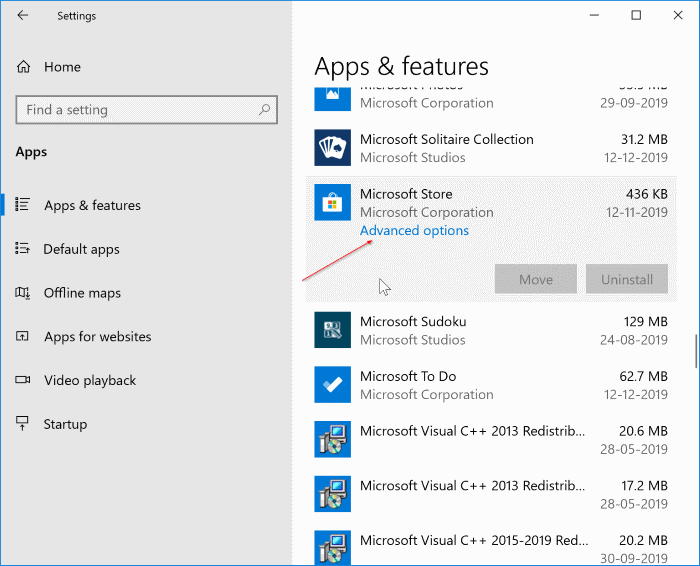
Task: Close the Settings window
Action: click(x=678, y=15)
